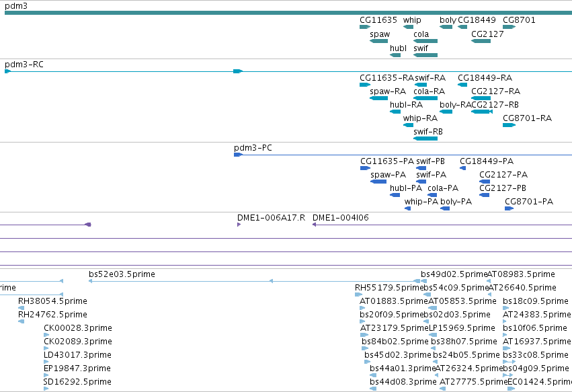Screen dimensions: 572x392
Task: Select the swif gene arrow
Action: [425, 55]
